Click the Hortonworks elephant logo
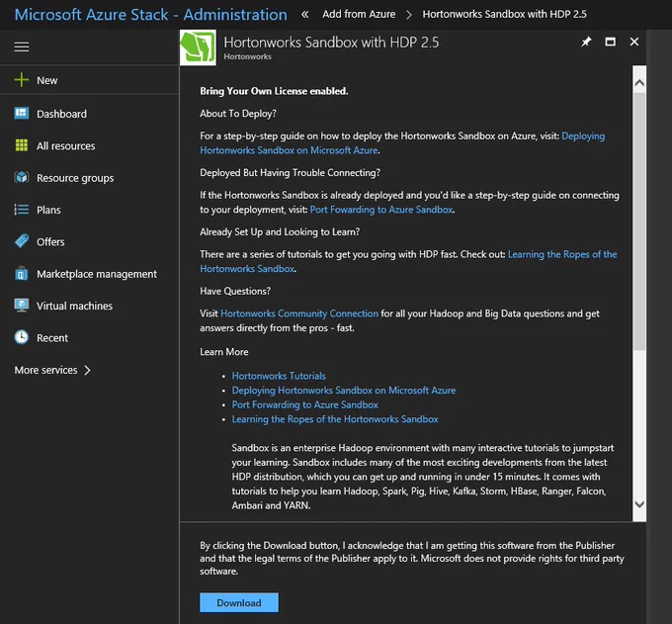This screenshot has width=672, height=624. pyautogui.click(x=198, y=47)
